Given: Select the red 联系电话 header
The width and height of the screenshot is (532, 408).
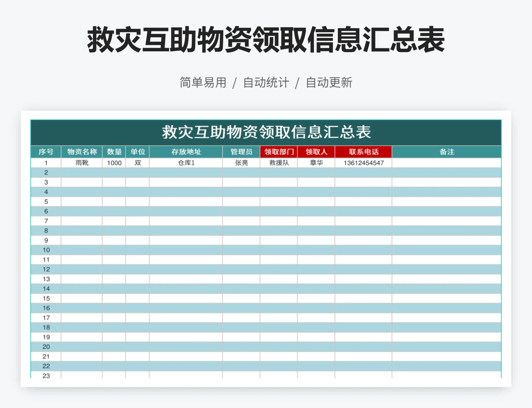Looking at the screenshot, I should [x=363, y=152].
